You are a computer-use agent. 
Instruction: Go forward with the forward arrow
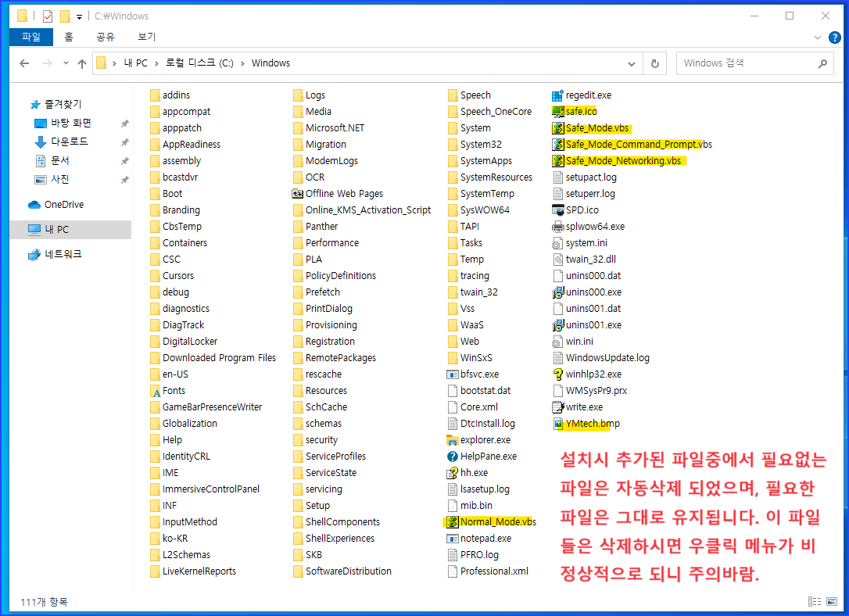point(48,63)
